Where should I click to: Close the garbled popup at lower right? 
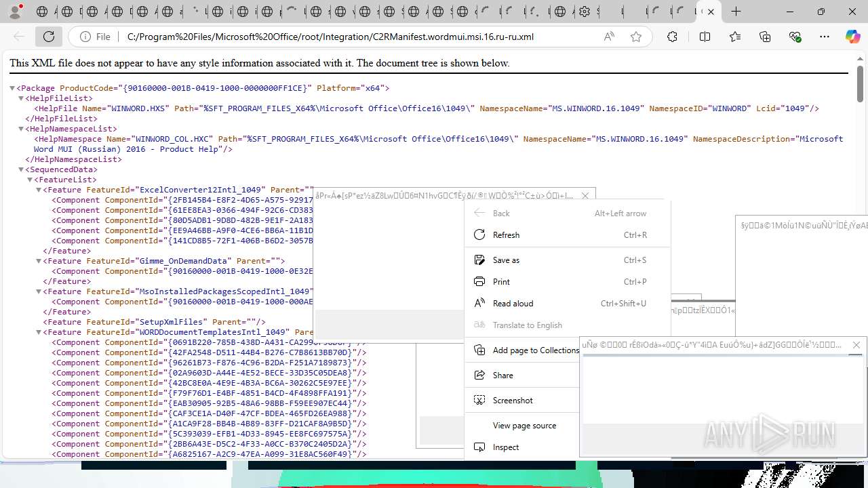pos(856,345)
